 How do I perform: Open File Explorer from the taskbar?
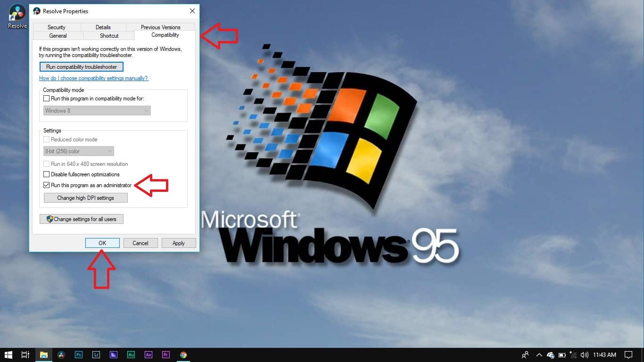[x=44, y=355]
